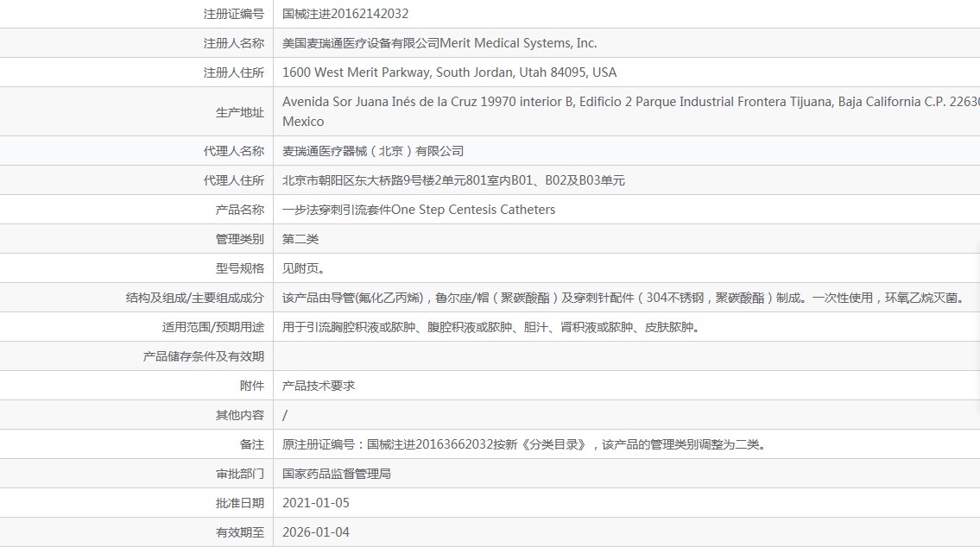980x547 pixels.
Task: Select the 适用范围/预期用途 usage text
Action: click(x=490, y=327)
